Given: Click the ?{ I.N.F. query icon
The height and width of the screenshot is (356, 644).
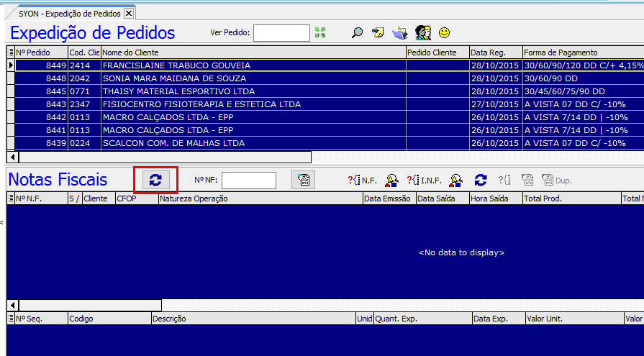Looking at the screenshot, I should [x=425, y=181].
